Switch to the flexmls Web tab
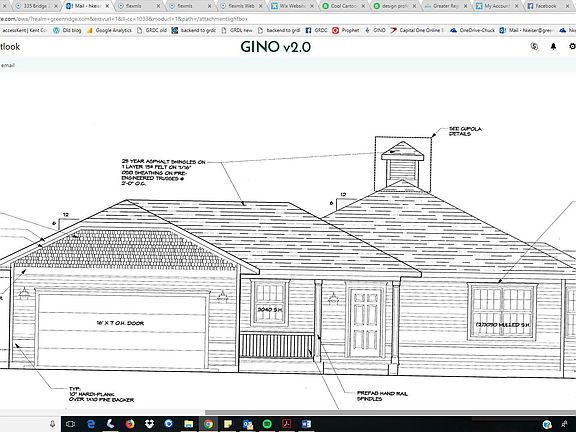Image resolution: width=576 pixels, height=432 pixels. click(241, 6)
